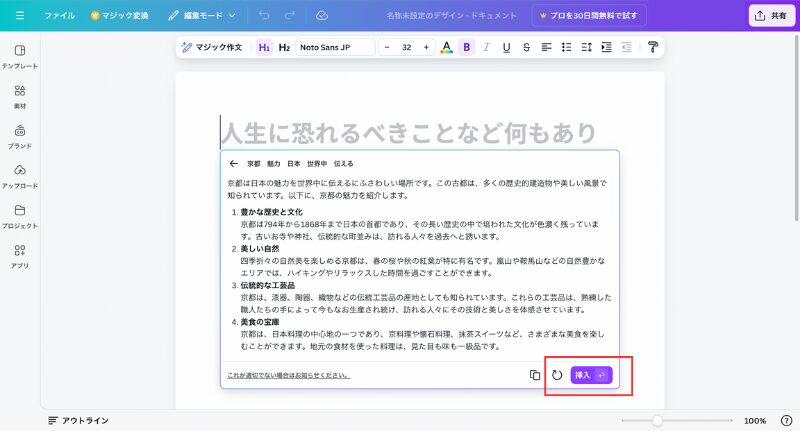The image size is (800, 431).
Task: Click the font size value 32
Action: pos(407,47)
